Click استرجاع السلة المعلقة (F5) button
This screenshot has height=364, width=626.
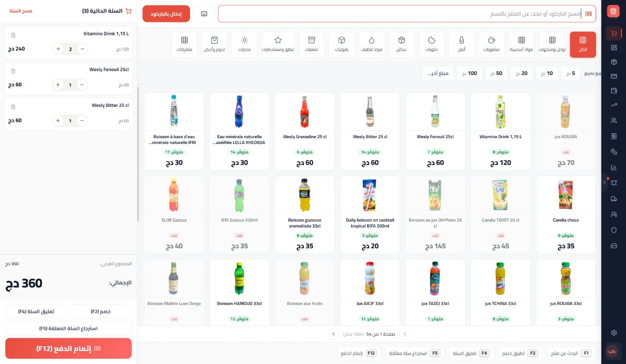pos(68,328)
